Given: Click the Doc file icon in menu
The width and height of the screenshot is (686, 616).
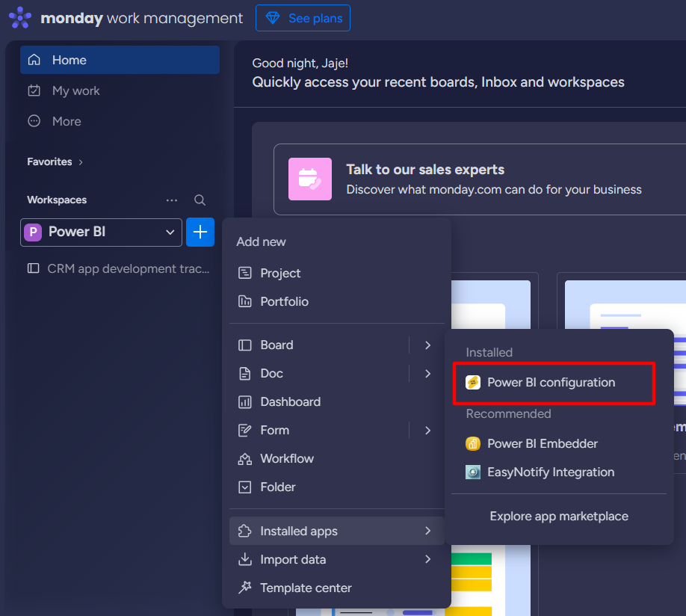Looking at the screenshot, I should (x=245, y=374).
